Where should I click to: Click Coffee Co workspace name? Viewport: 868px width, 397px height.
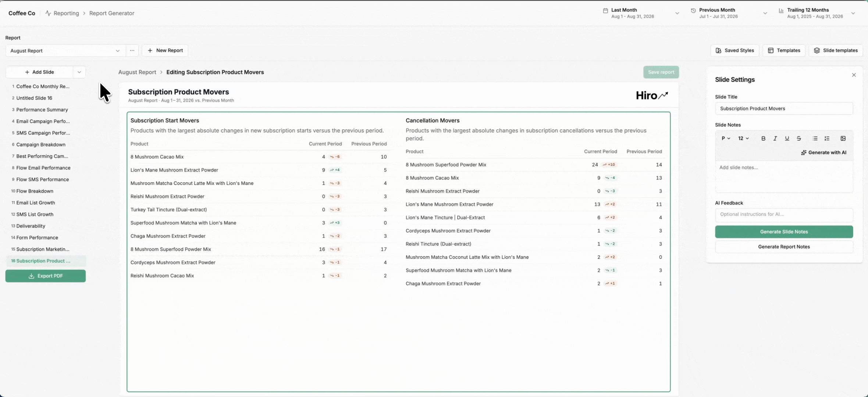tap(22, 13)
